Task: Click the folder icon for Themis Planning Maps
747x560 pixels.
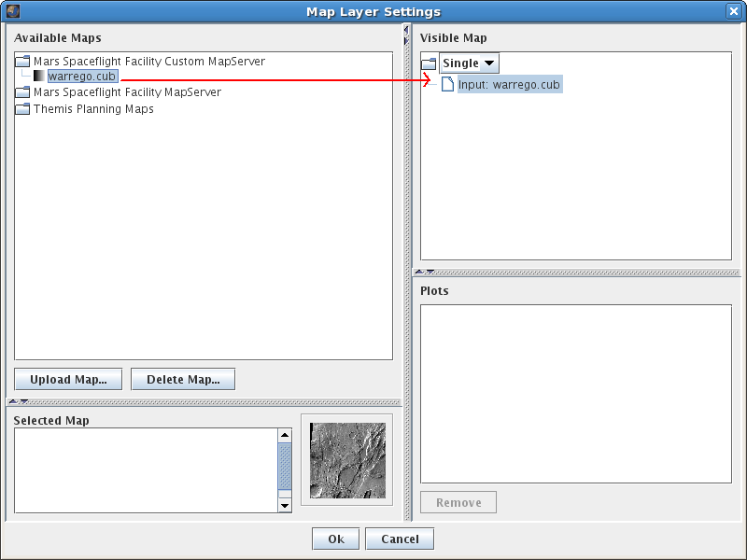Action: [21, 108]
